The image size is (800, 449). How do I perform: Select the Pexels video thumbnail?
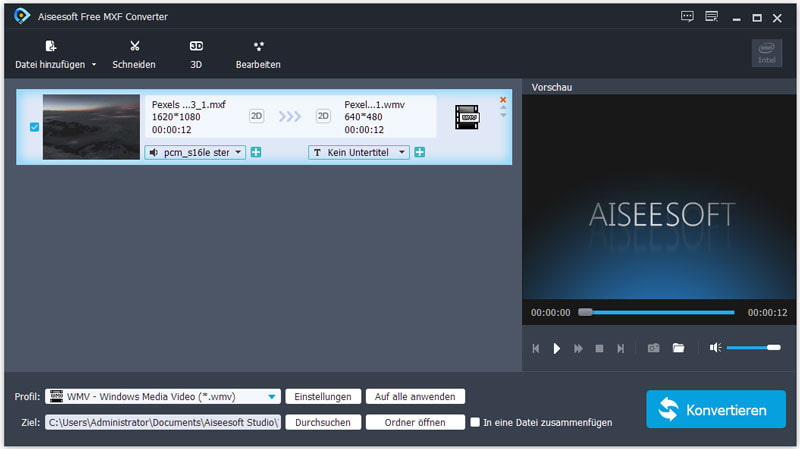pyautogui.click(x=91, y=127)
